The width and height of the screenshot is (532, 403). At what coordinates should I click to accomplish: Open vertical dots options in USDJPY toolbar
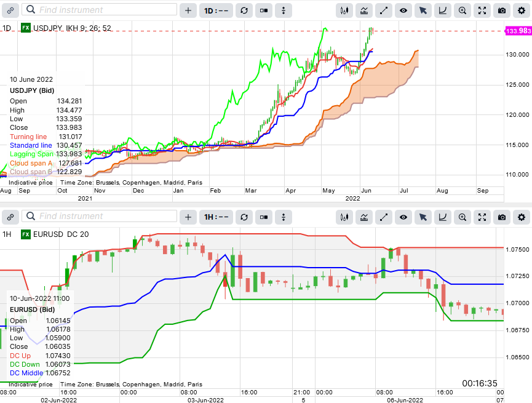pyautogui.click(x=284, y=10)
